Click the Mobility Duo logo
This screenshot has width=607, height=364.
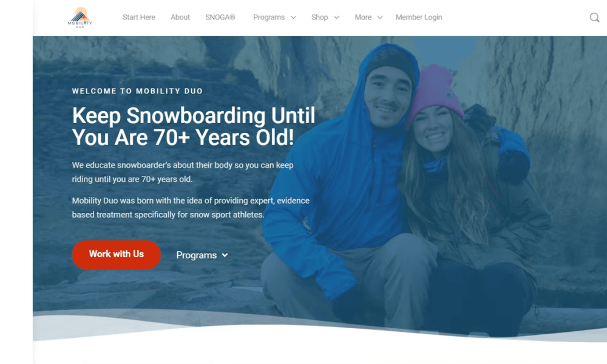click(x=80, y=18)
